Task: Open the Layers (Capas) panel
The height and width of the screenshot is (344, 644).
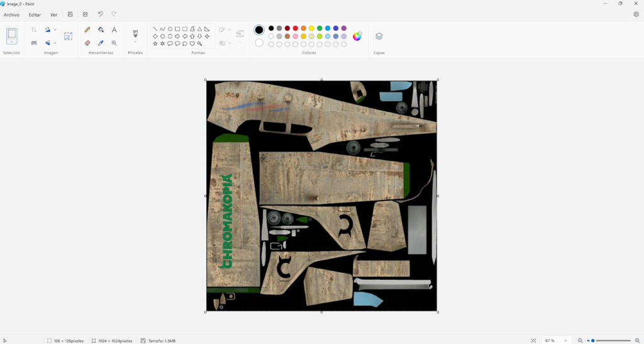Action: [x=379, y=36]
